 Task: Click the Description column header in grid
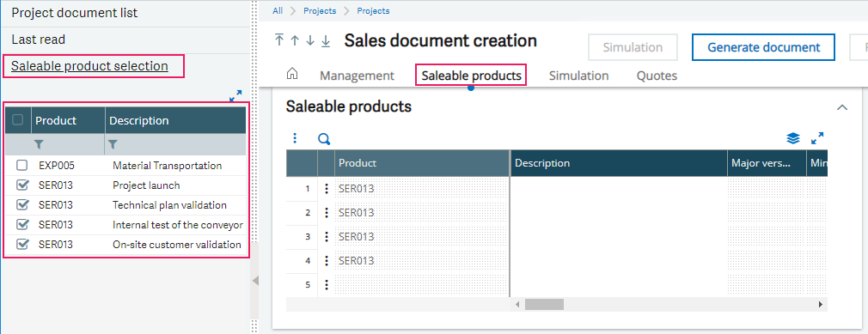coord(619,163)
